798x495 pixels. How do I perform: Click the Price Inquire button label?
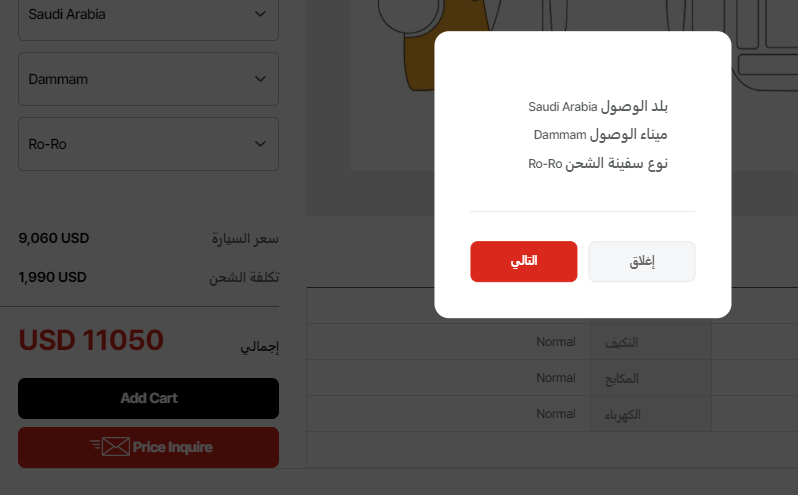pos(172,447)
